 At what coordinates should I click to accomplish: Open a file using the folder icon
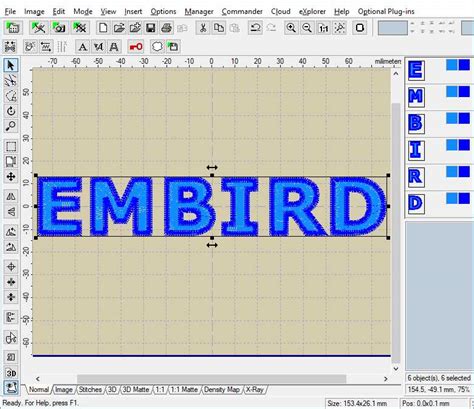tap(119, 28)
